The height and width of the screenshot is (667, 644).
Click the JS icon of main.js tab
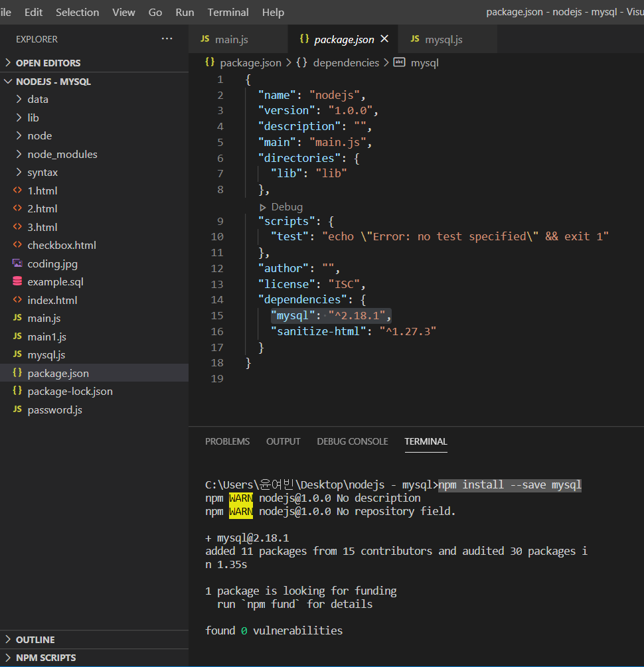pos(204,38)
